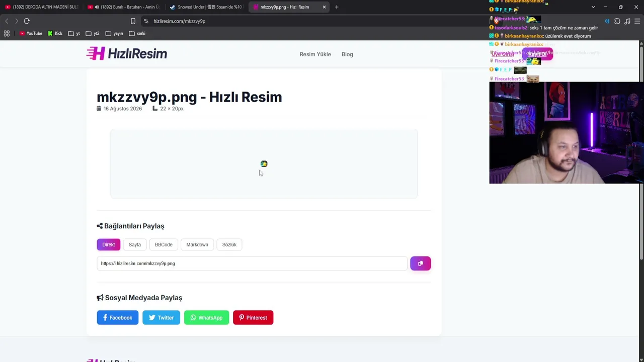Open site info icon beside URL
The height and width of the screenshot is (362, 644).
tap(146, 21)
